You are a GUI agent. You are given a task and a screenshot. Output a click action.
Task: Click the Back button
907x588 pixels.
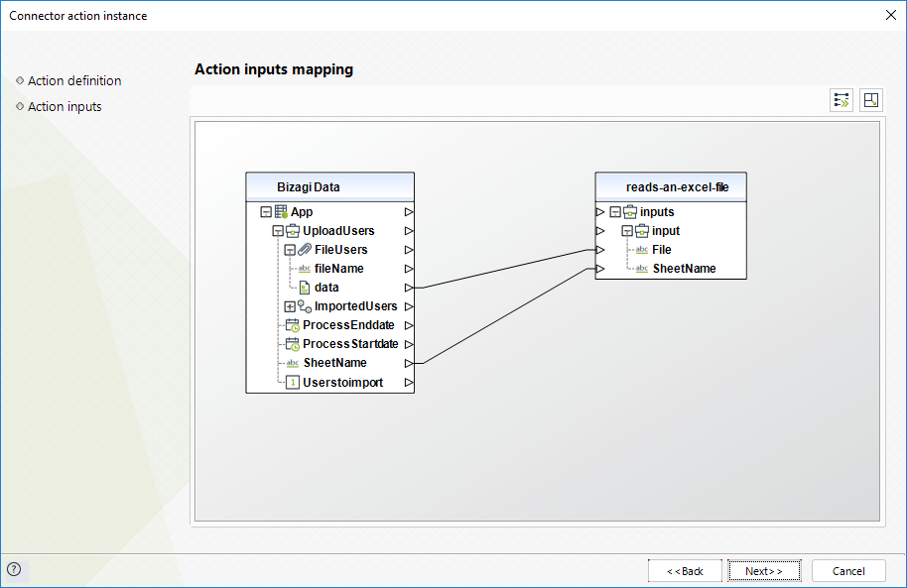[685, 571]
